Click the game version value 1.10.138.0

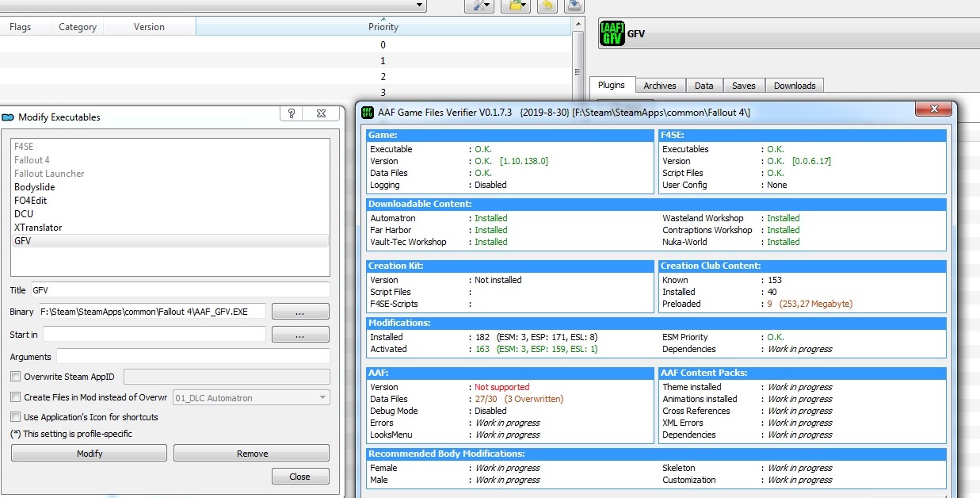pos(524,161)
